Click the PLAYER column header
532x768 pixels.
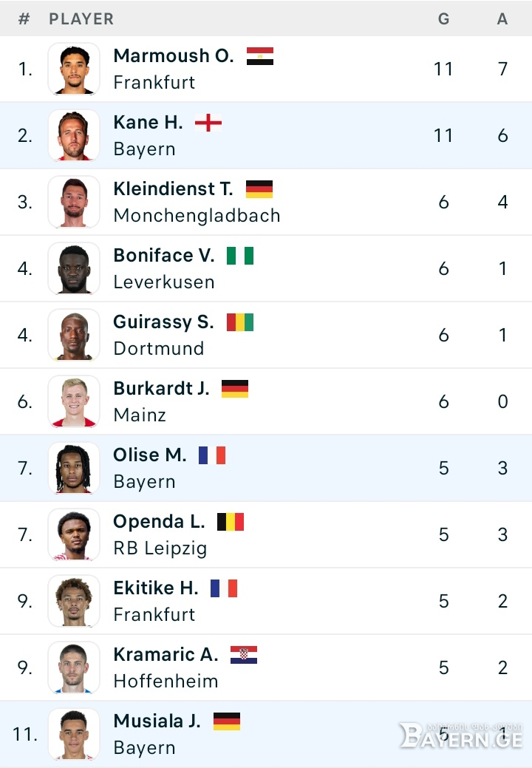81,18
